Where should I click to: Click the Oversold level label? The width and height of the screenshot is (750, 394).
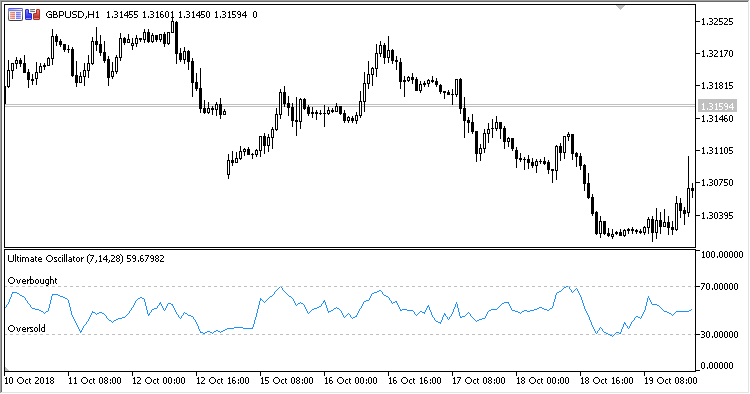[27, 328]
